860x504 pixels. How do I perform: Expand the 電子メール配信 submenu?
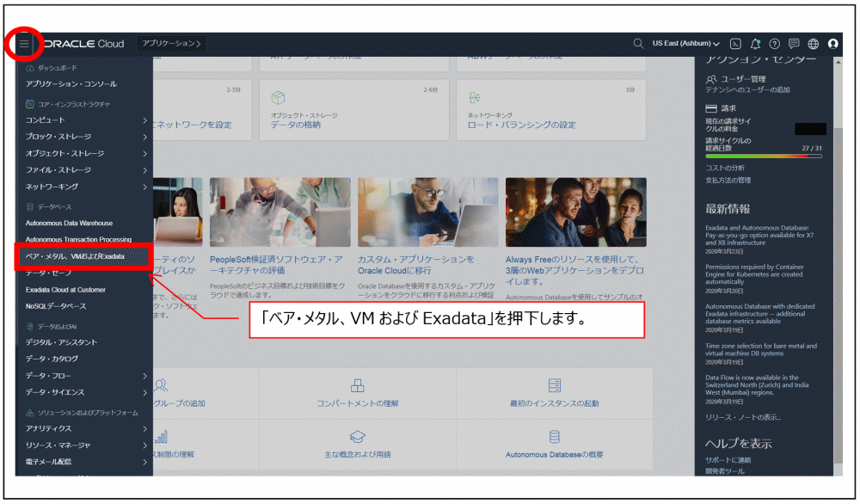(86, 462)
